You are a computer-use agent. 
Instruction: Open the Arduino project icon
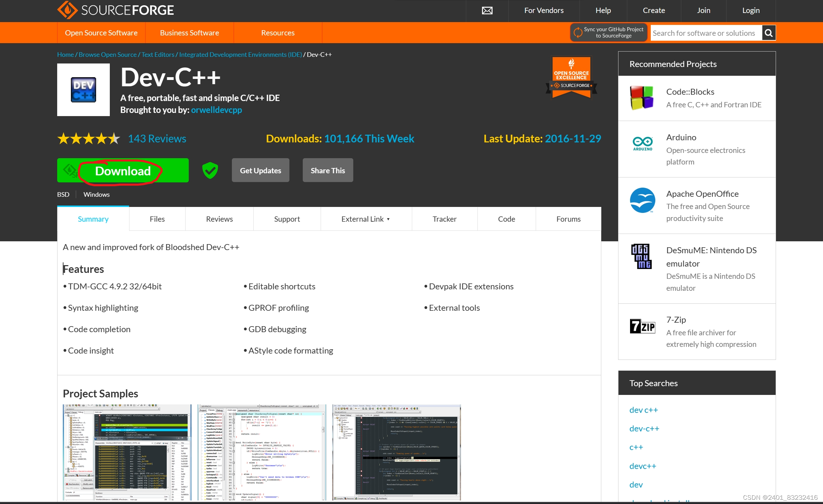(643, 143)
